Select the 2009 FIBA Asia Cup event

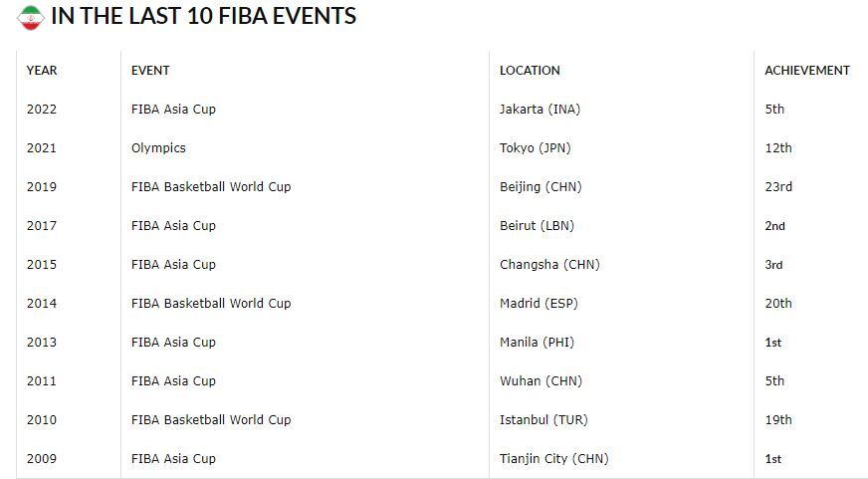[x=173, y=459]
